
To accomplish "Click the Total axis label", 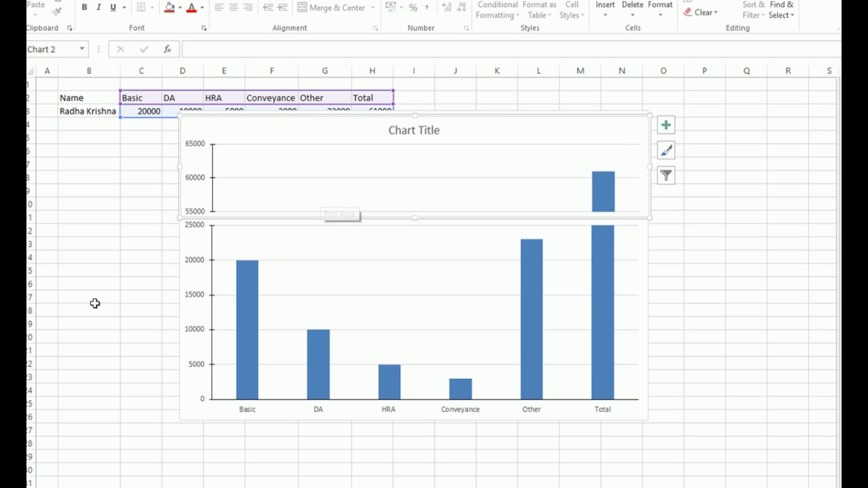I will coord(602,409).
